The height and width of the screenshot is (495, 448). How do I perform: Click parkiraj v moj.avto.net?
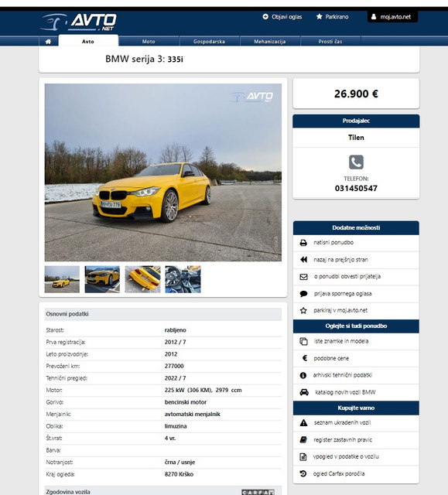click(340, 310)
